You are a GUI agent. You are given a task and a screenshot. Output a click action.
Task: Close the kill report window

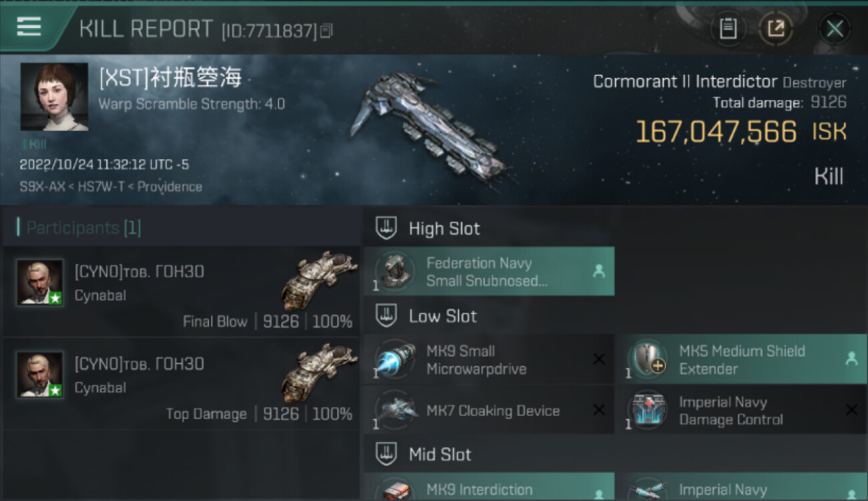click(x=835, y=29)
